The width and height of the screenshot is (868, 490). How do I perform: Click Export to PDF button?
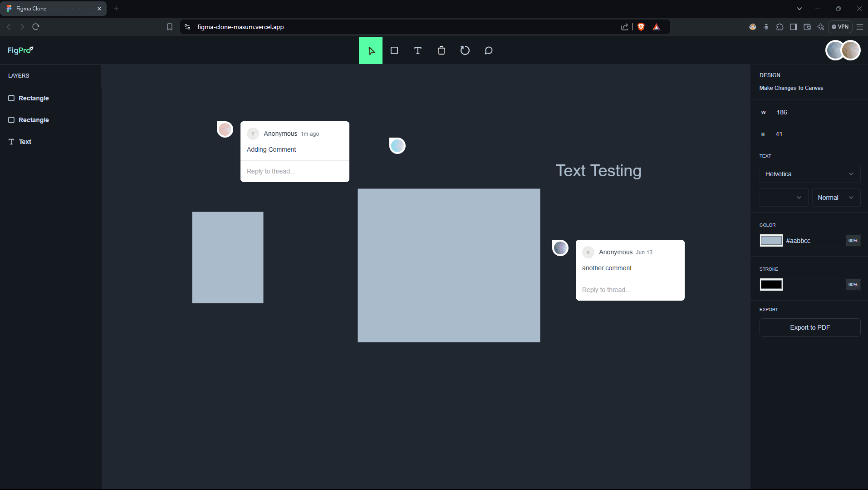[809, 327]
